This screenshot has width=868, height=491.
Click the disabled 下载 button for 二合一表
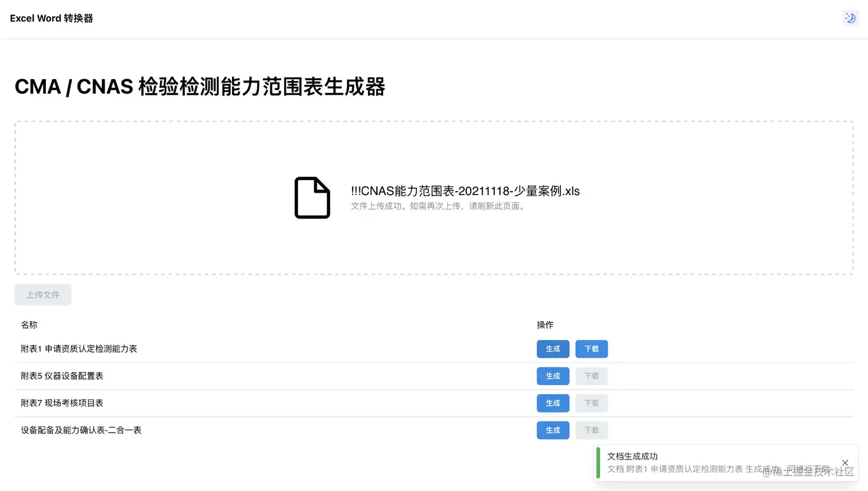591,430
